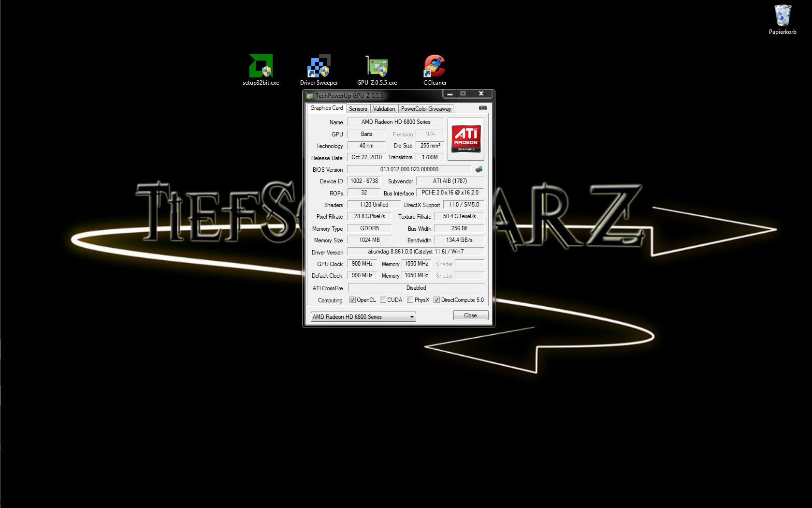
Task: Click Bandwidth value 134.4 GB/s
Action: [x=459, y=240]
